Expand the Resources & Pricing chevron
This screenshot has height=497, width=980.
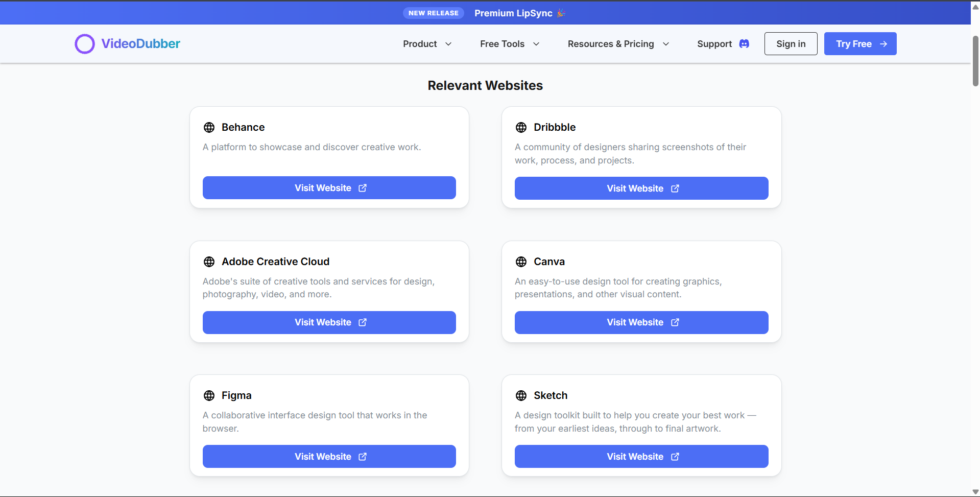pos(666,44)
